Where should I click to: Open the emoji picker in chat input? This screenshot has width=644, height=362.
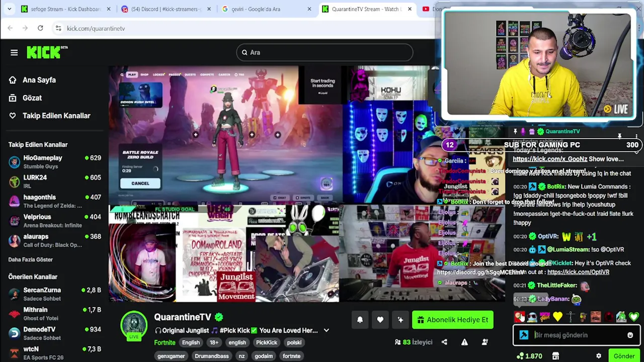coord(630,335)
